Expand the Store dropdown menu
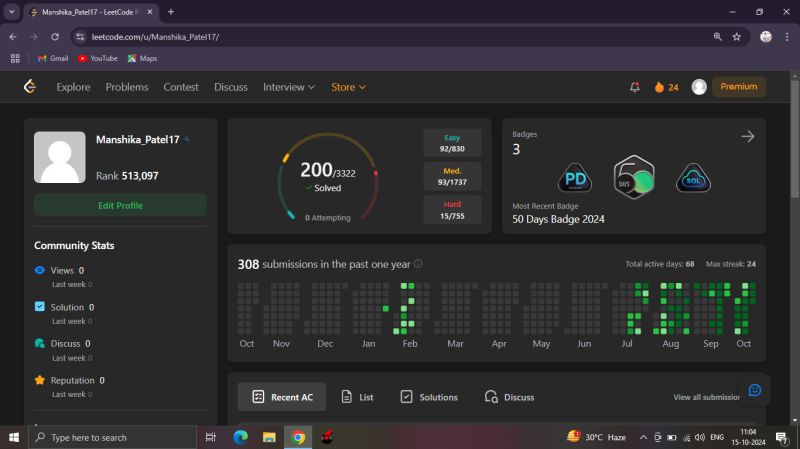The image size is (800, 449). coord(348,87)
